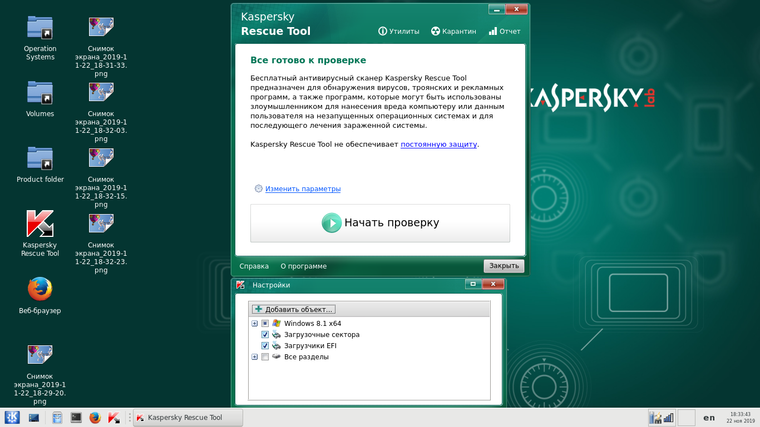The width and height of the screenshot is (760, 427).
Task: Open the Volumes desktop folder
Action: pyautogui.click(x=40, y=99)
